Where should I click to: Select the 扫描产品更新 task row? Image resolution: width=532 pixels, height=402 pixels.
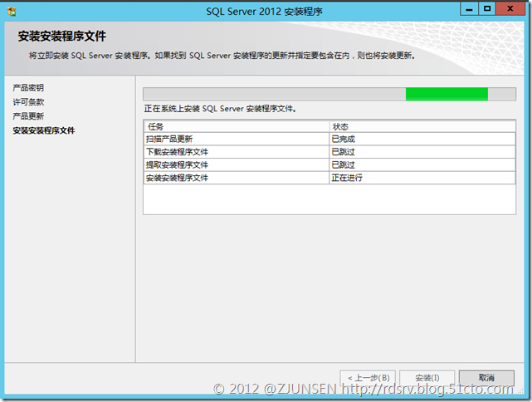tap(329, 139)
